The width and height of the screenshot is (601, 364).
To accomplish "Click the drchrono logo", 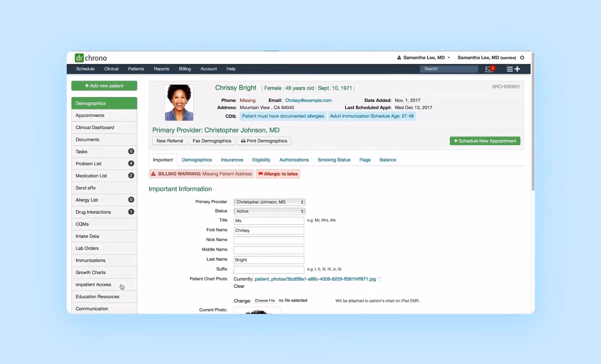I will tap(90, 58).
